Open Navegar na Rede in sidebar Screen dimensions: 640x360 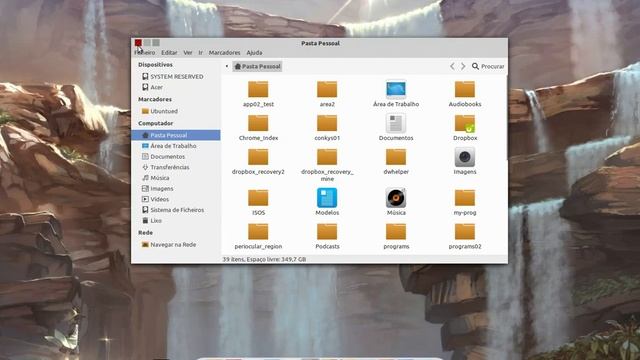point(176,244)
